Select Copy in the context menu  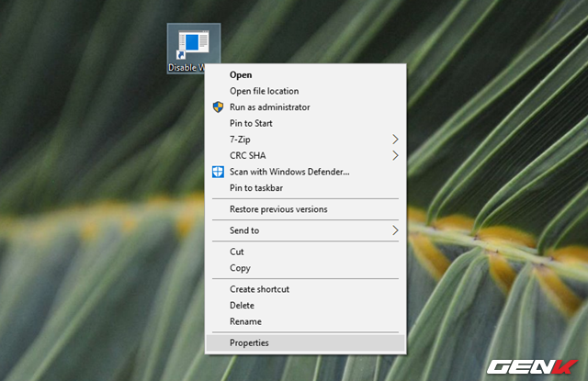(305, 268)
